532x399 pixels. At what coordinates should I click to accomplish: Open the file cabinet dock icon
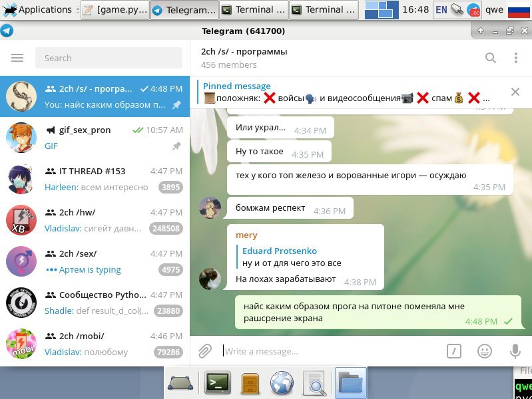pyautogui.click(x=250, y=383)
